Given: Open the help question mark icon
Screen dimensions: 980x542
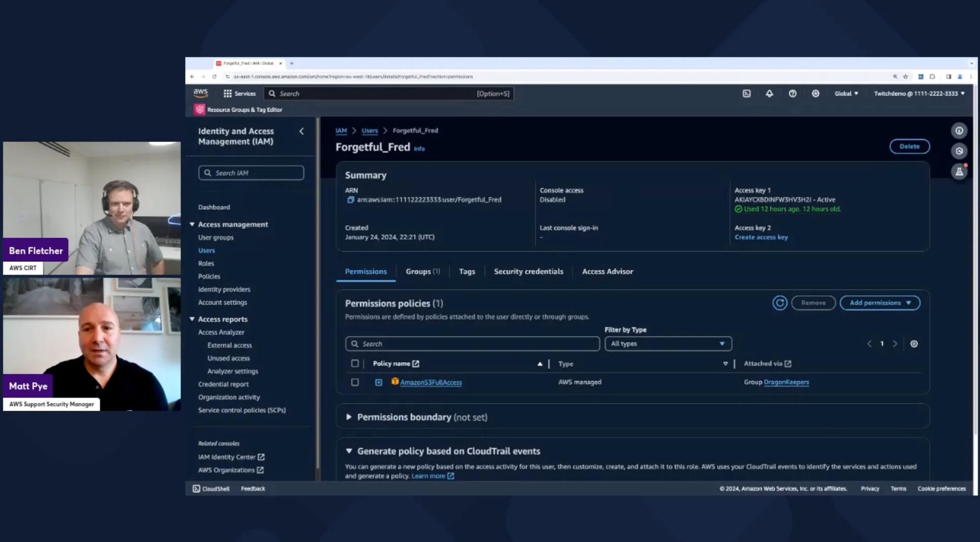Looking at the screenshot, I should point(792,93).
